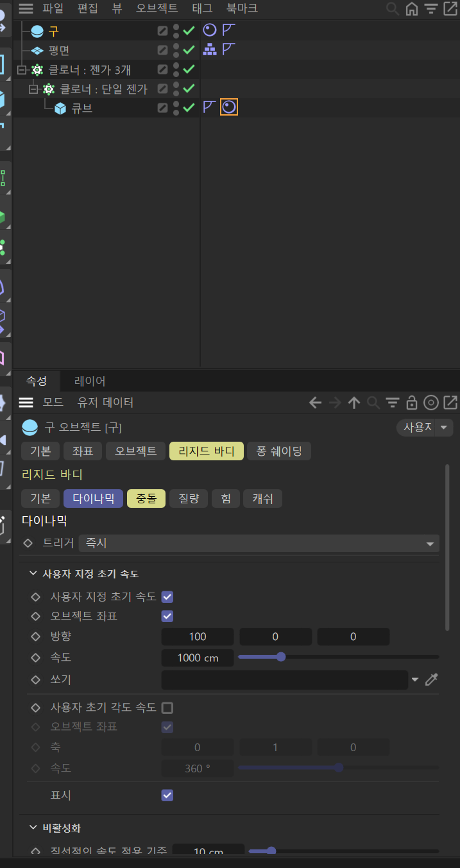Click the sphere object icon beside 구

coord(38,31)
